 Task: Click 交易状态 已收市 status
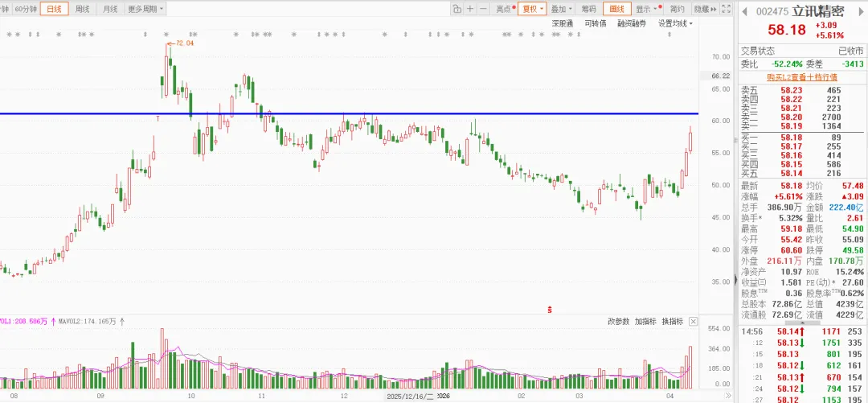(802, 51)
